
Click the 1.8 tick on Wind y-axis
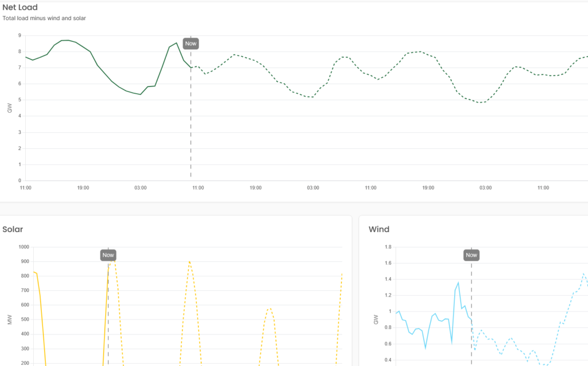point(387,247)
